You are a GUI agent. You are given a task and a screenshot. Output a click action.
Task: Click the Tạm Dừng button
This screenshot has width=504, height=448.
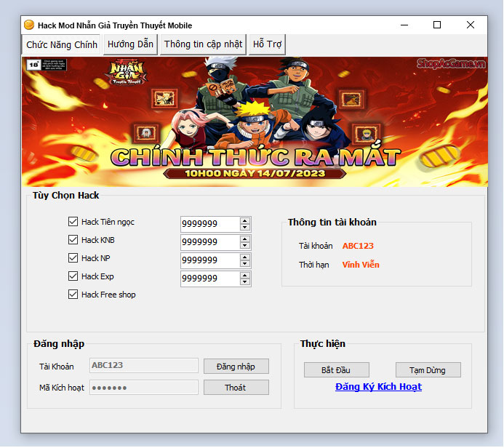coord(428,370)
